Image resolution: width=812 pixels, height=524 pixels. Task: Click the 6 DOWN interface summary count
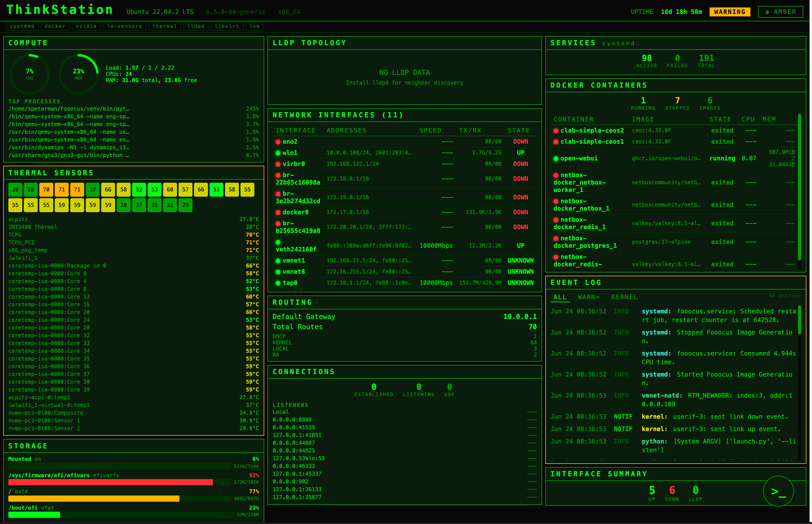(x=672, y=493)
